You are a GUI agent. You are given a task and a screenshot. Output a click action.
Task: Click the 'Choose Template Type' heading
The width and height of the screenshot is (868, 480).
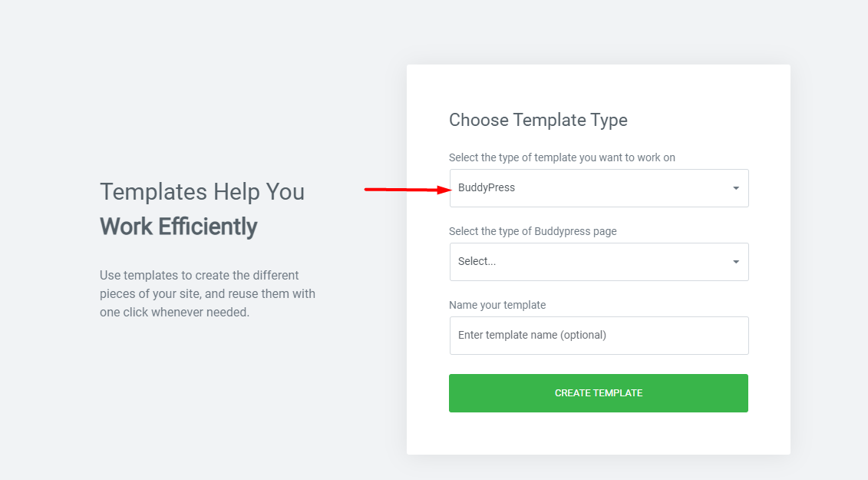538,120
